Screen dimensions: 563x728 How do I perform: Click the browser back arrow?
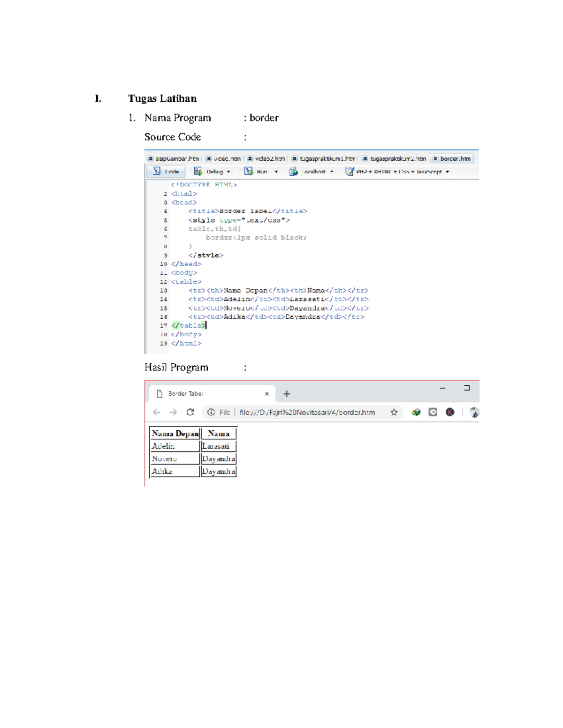[x=157, y=412]
